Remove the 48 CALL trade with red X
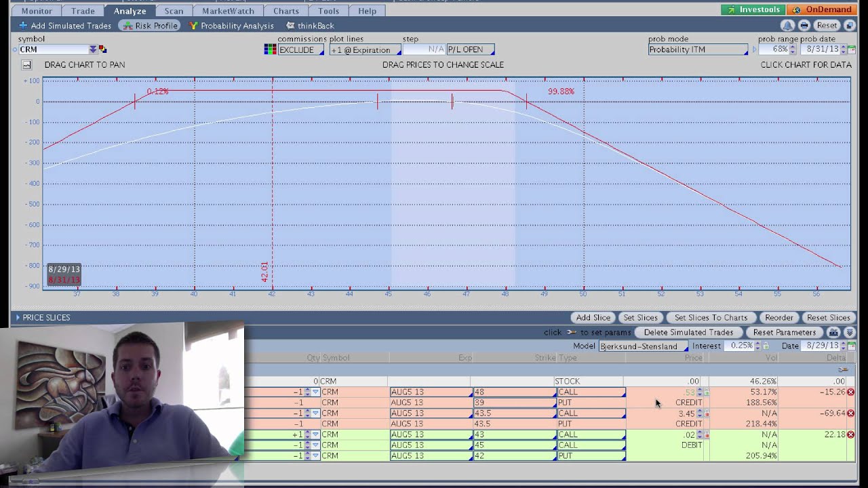Screen dimensions: 868x488 [x=850, y=392]
